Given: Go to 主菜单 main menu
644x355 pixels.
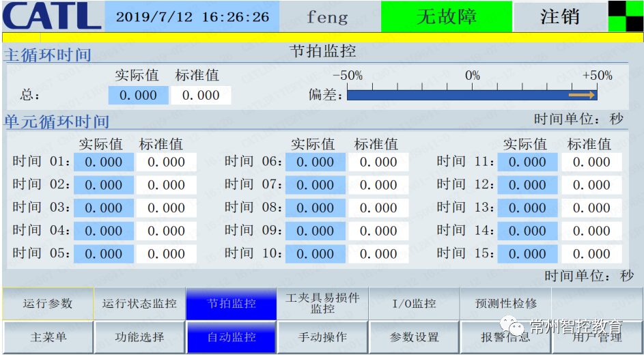Looking at the screenshot, I should [48, 337].
